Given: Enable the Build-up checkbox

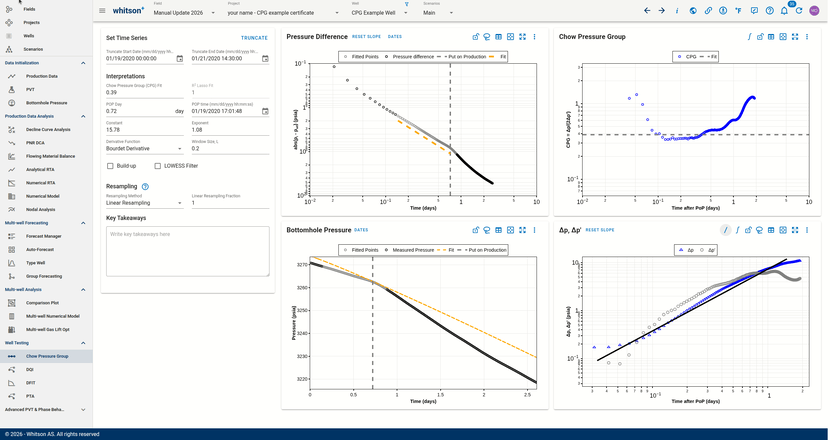Looking at the screenshot, I should pyautogui.click(x=110, y=166).
